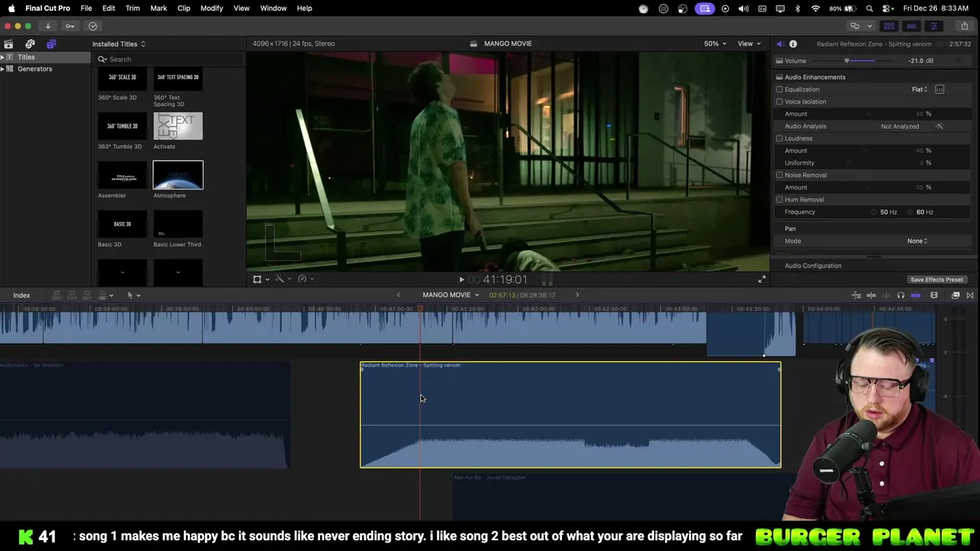The height and width of the screenshot is (551, 980).
Task: Enable the Loudness checkbox
Action: coord(779,139)
